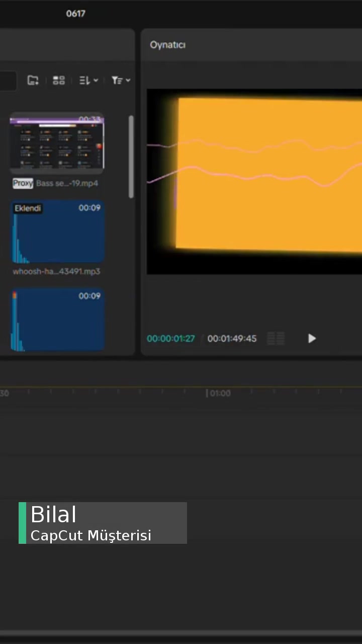Click the current timecode 00:00:01:27

coord(170,339)
